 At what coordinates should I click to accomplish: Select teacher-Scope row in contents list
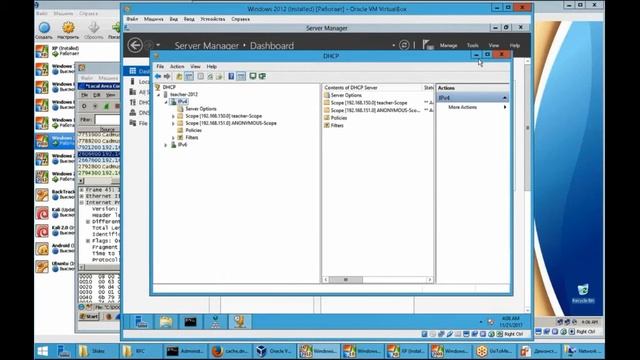click(369, 103)
